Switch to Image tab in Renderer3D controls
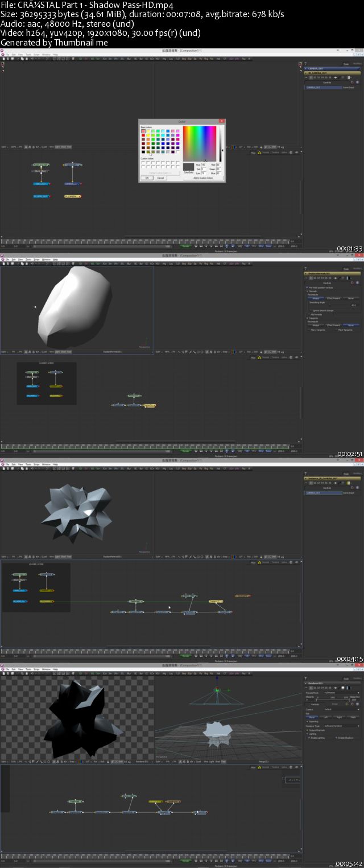Viewport: 364px width, 868px height. pyautogui.click(x=334, y=704)
